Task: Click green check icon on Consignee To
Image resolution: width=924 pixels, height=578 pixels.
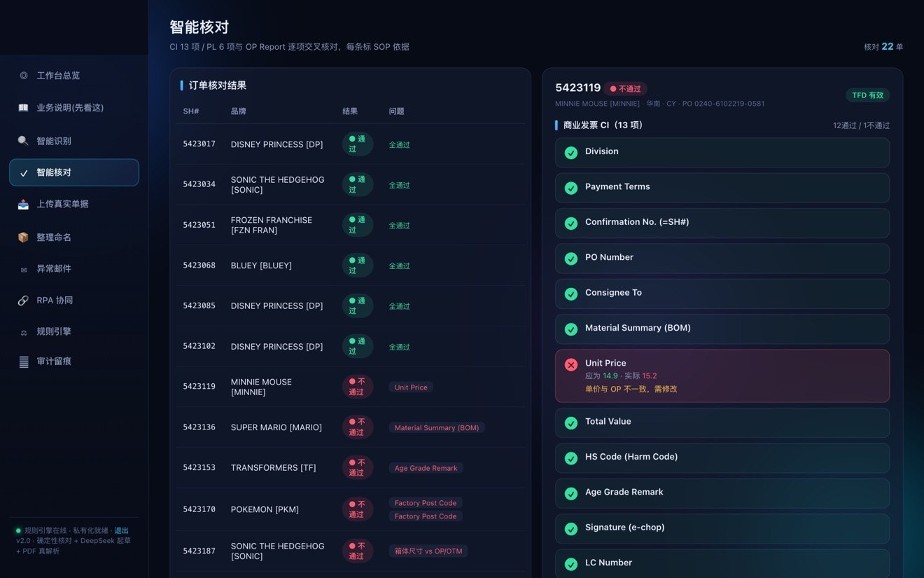Action: (571, 294)
